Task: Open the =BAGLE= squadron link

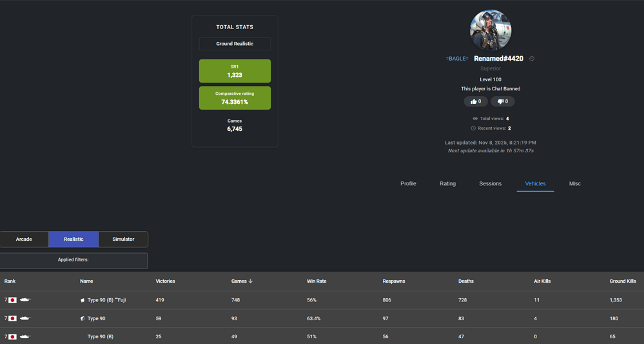Action: (x=457, y=59)
